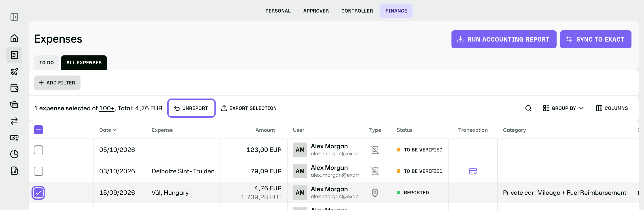The image size is (644, 210).
Task: Switch to the Controller tab
Action: (357, 11)
